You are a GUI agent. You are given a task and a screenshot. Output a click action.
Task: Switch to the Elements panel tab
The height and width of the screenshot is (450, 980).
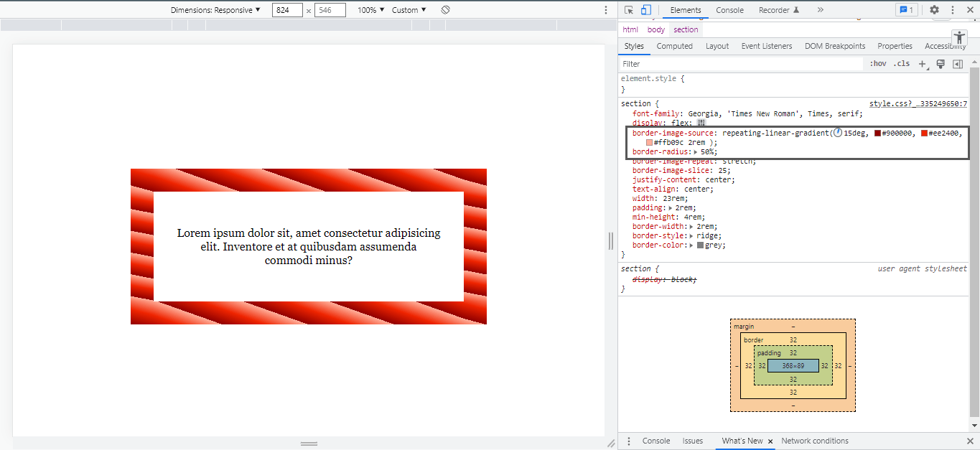pos(686,10)
